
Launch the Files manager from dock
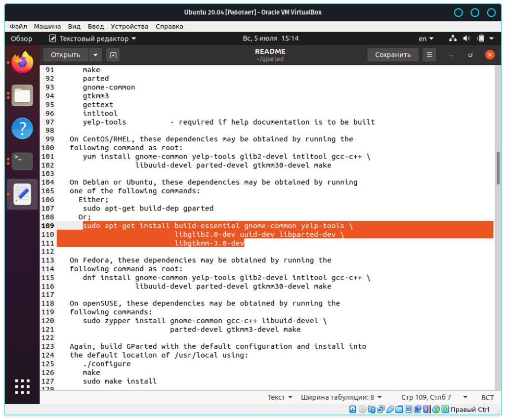click(x=22, y=95)
